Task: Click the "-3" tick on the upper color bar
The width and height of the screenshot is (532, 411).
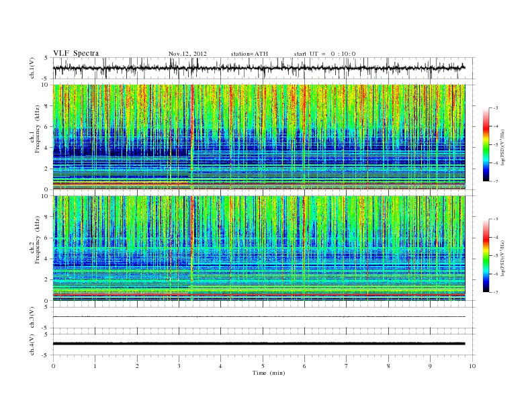Action: [x=495, y=108]
